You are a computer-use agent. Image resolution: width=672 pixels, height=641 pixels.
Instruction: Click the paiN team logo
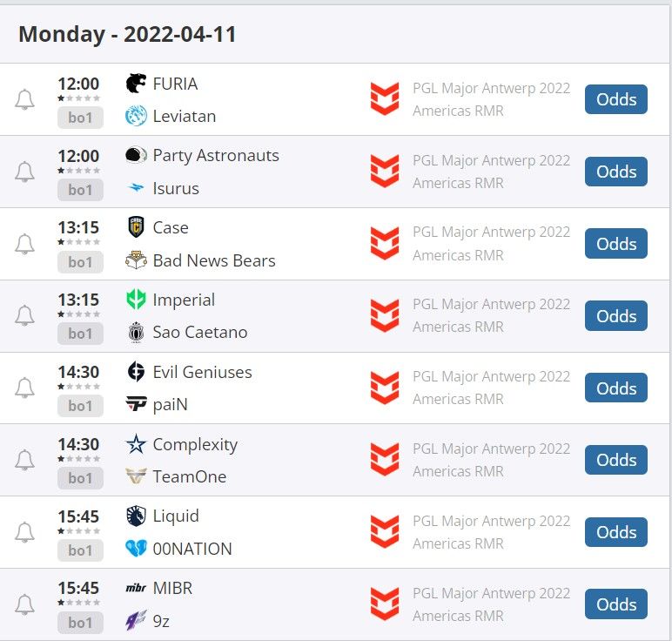(x=137, y=405)
